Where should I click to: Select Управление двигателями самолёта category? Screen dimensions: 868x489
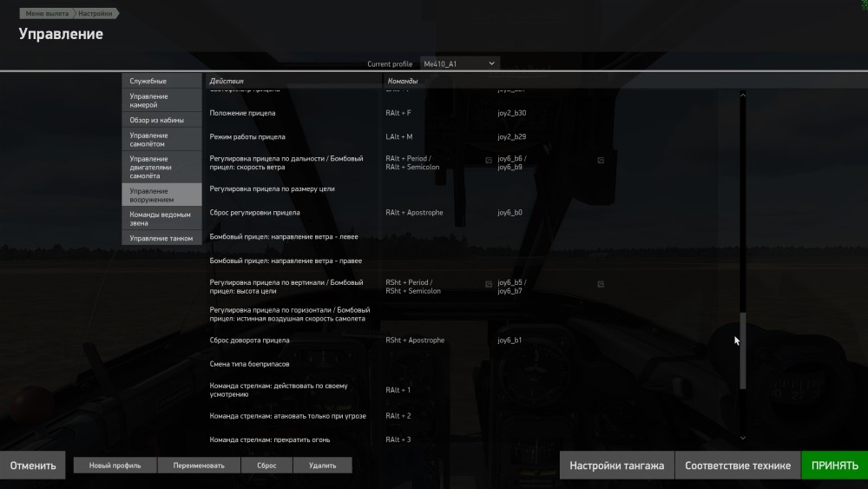pos(161,168)
